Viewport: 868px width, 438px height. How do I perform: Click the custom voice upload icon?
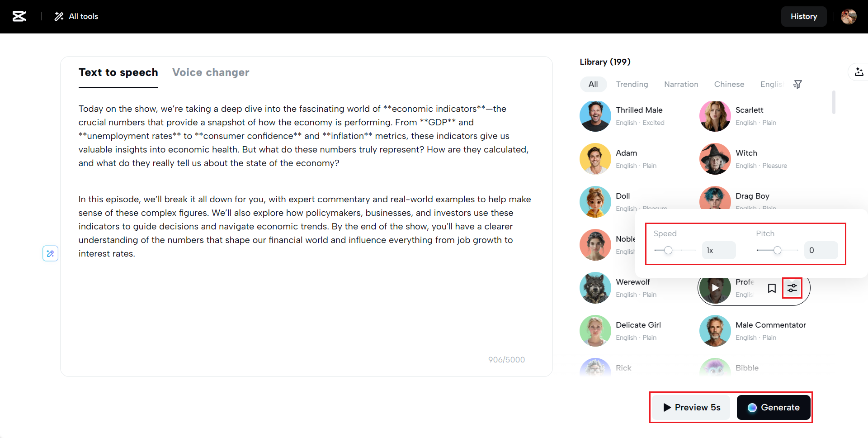[859, 72]
